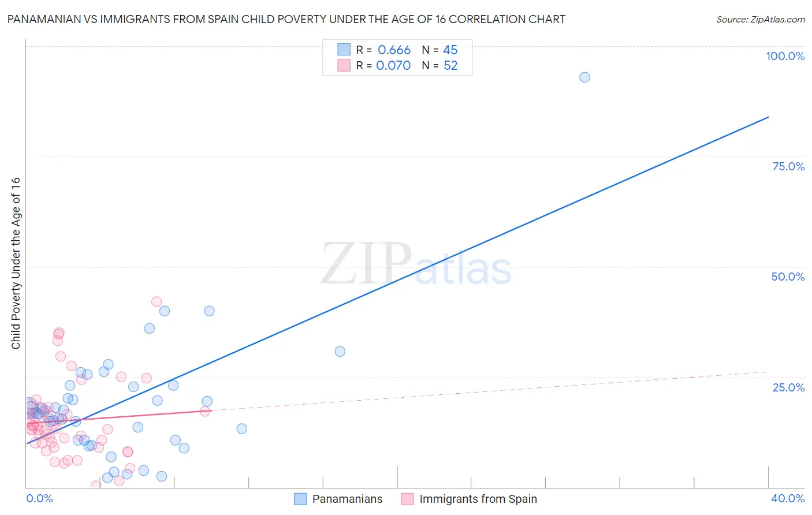Click the 40.0% x-axis label
The image size is (812, 515).
point(788,498)
